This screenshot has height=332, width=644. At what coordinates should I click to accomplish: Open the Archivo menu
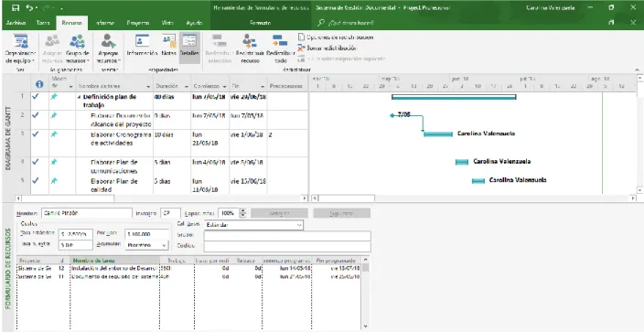[x=16, y=23]
